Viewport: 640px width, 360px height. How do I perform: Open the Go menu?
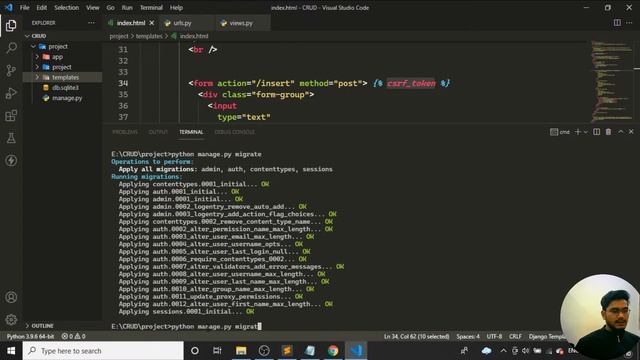tap(110, 7)
